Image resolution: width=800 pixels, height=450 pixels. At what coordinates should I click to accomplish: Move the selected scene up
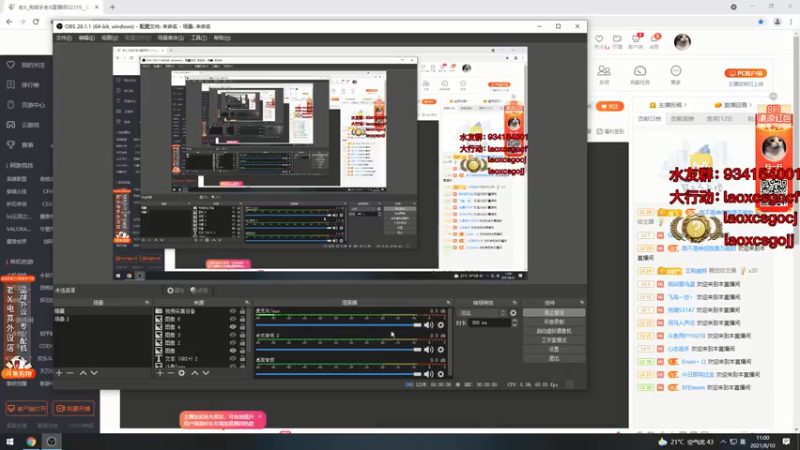pyautogui.click(x=83, y=373)
